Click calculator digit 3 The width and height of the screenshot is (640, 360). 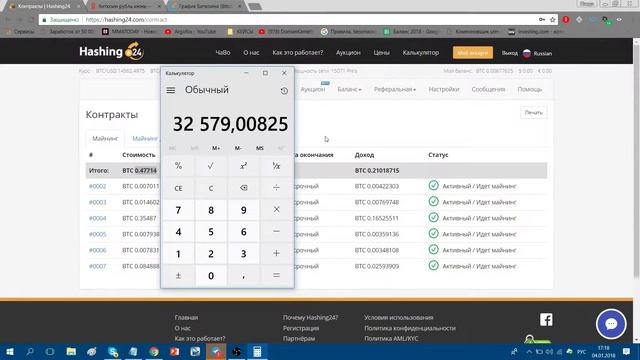(243, 254)
